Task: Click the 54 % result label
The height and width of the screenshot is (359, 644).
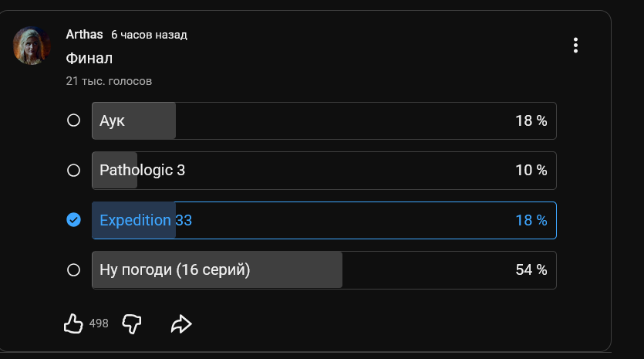Action: (x=531, y=269)
